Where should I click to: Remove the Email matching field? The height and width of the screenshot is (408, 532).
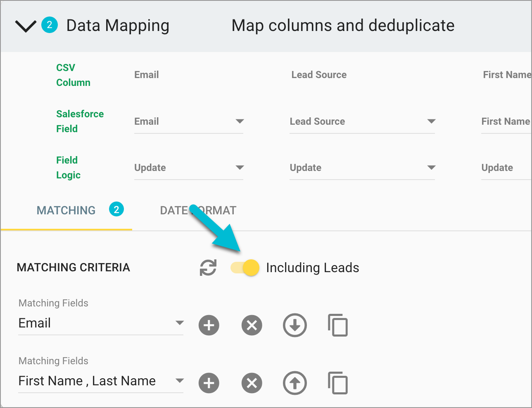click(x=252, y=325)
